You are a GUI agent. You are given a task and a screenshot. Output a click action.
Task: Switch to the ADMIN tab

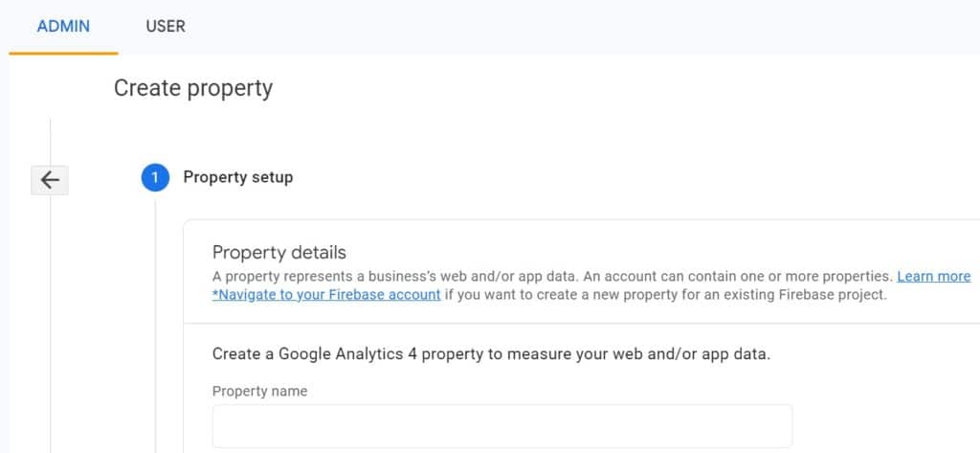[x=63, y=26]
